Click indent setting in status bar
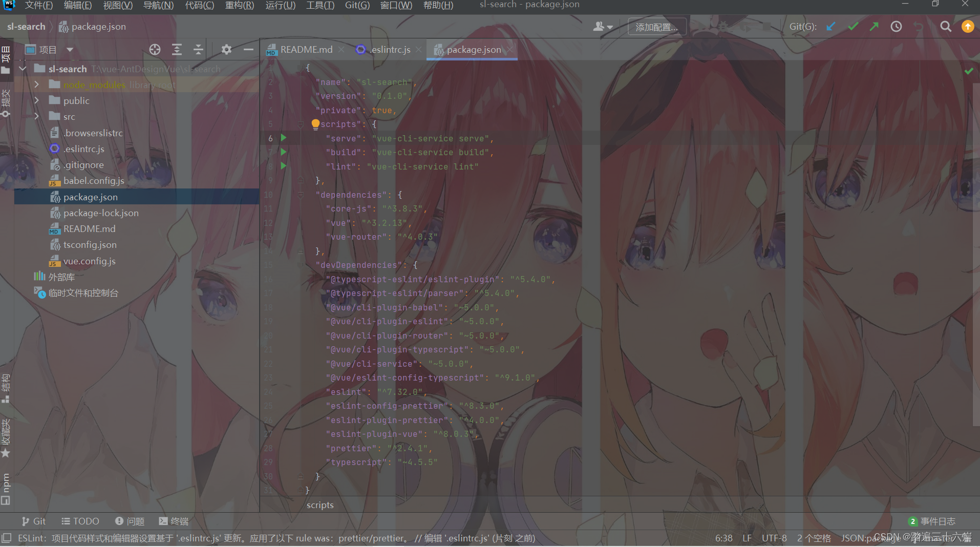 coord(814,538)
